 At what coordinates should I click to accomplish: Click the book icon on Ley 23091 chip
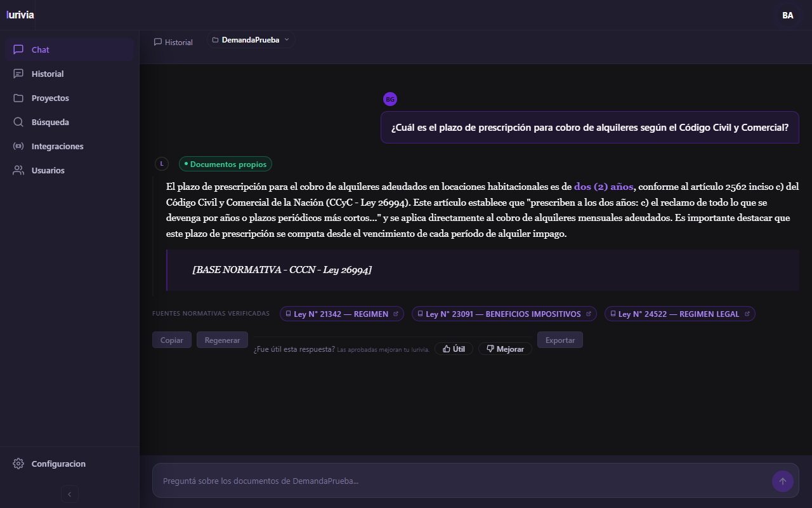(420, 314)
